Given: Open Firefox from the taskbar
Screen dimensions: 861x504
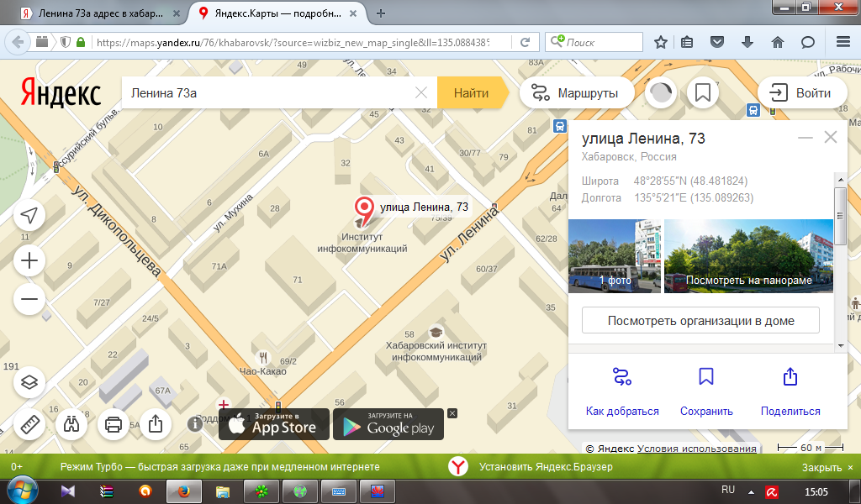Looking at the screenshot, I should click(x=183, y=491).
